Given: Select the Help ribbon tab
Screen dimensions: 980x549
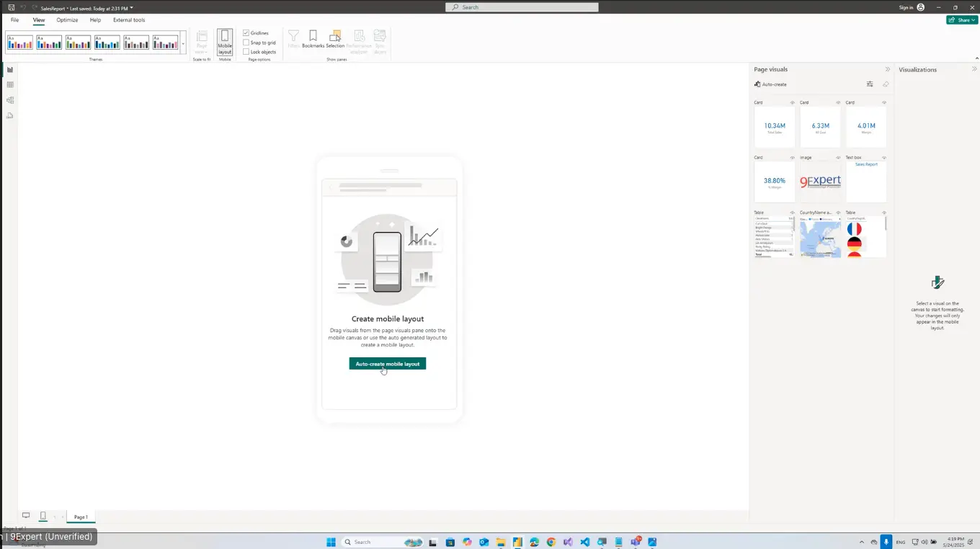Looking at the screenshot, I should 95,20.
